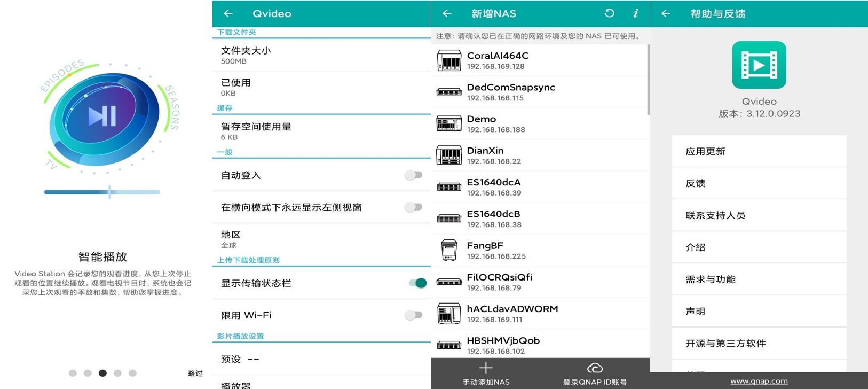868x389 pixels.
Task: Tap the 已使用 0KB row
Action: pos(321,87)
